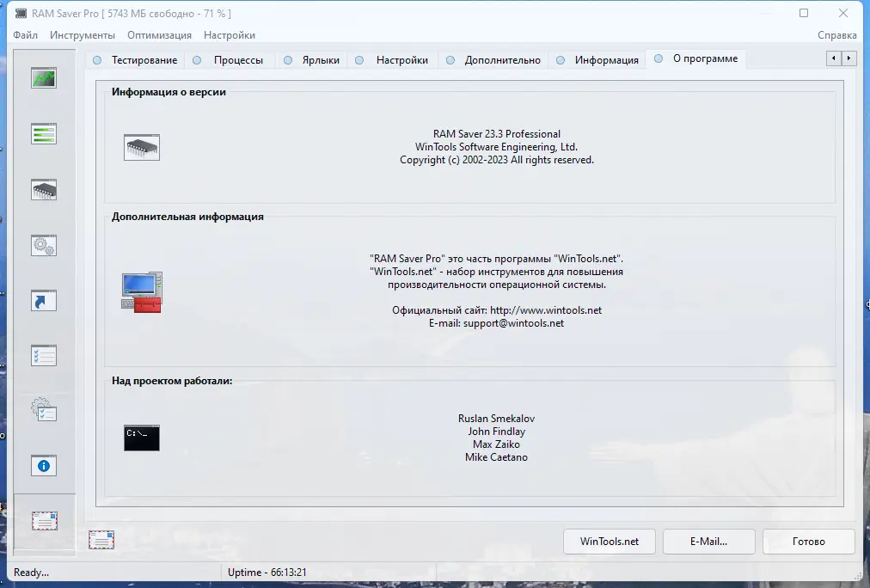Open the Оптимизация menu
870x588 pixels.
159,35
